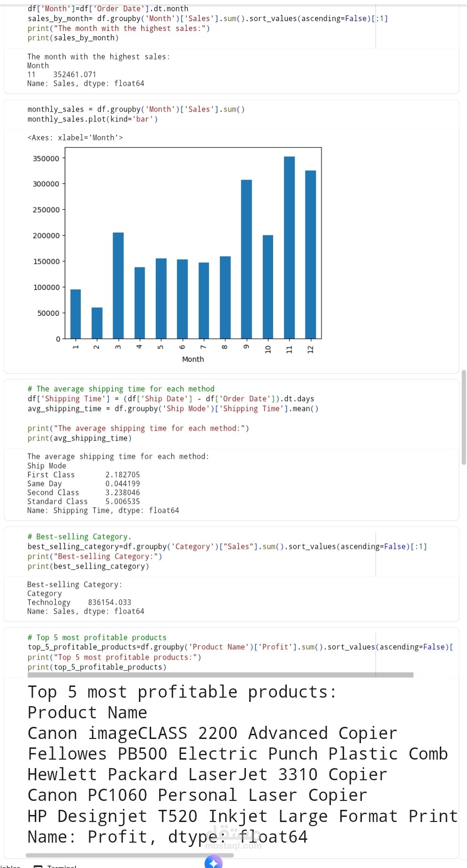Viewport: 467px width, 868px height.
Task: Click the code line 'avg_shipping_time = df.groupby'
Action: [x=173, y=409]
